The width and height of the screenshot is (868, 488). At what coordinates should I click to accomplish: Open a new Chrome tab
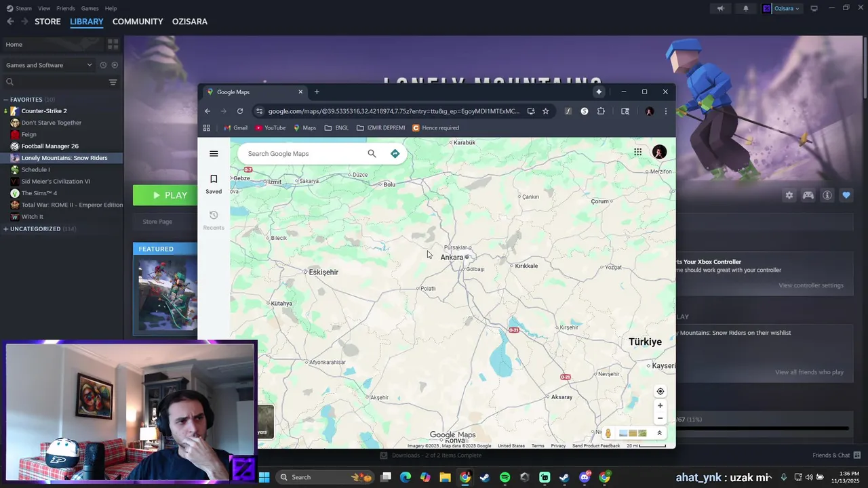(x=317, y=91)
